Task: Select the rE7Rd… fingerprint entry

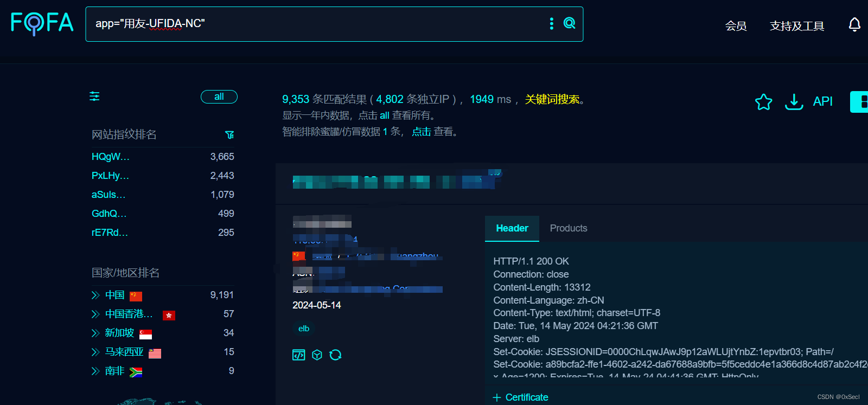Action: (x=110, y=233)
